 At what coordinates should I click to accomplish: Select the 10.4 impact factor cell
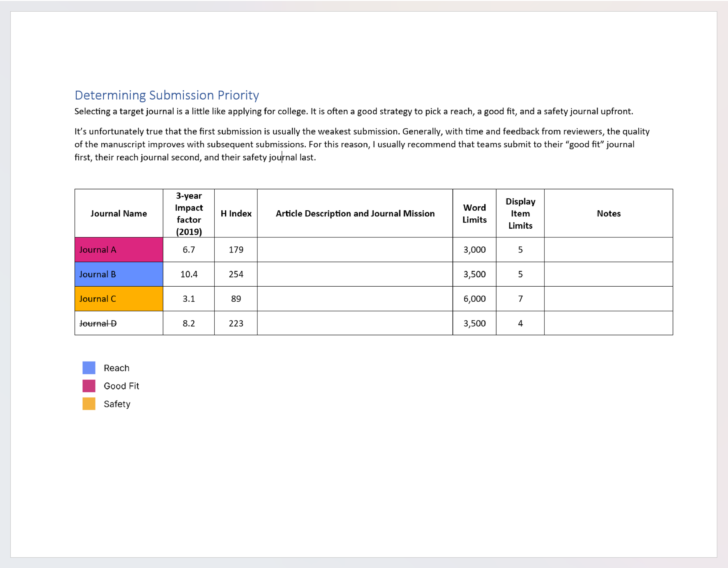click(x=189, y=274)
